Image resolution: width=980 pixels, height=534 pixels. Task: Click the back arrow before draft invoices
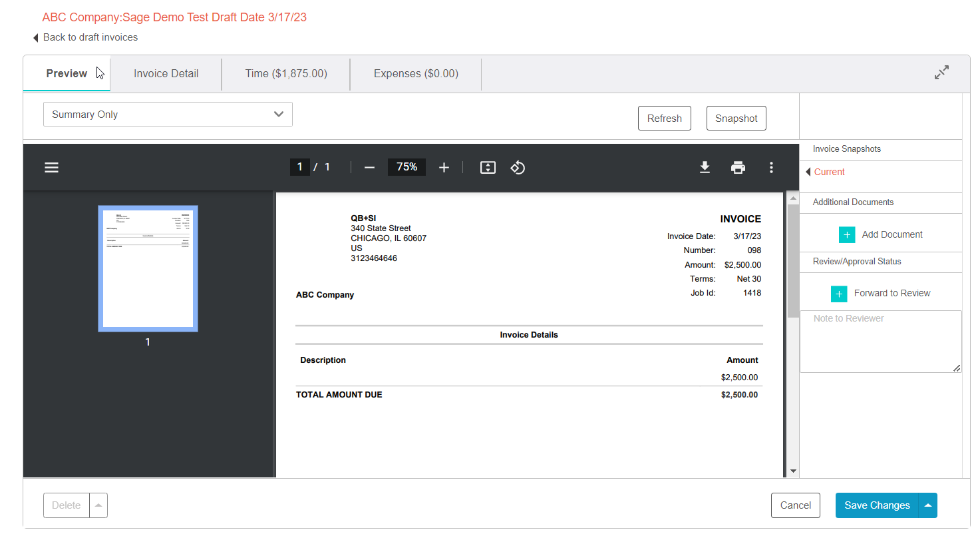point(36,38)
